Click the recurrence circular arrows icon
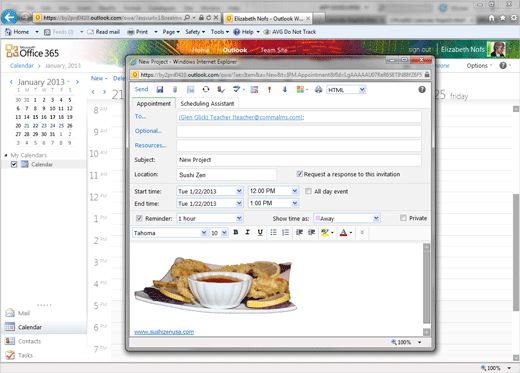This screenshot has height=373, width=520. point(206,89)
